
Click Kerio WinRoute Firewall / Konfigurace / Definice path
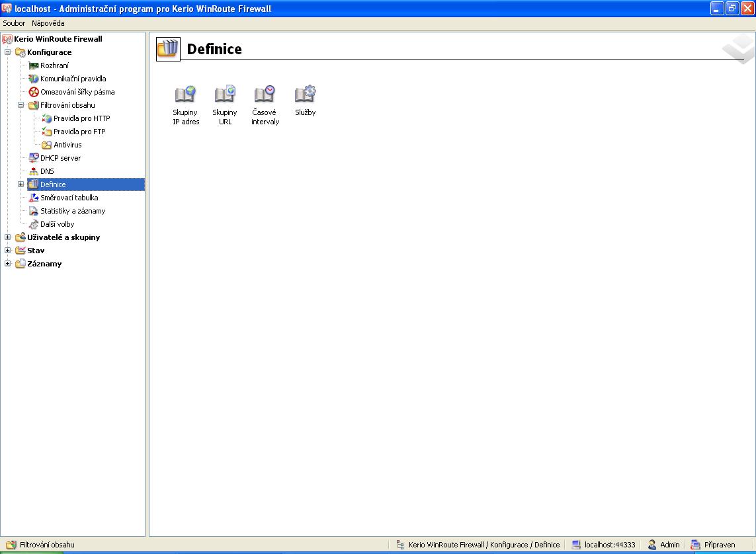(x=484, y=545)
